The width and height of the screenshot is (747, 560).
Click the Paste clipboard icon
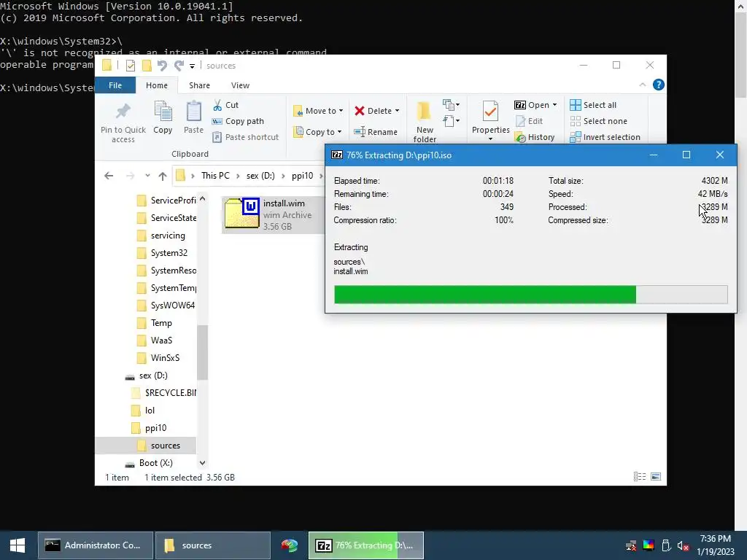pos(193,112)
